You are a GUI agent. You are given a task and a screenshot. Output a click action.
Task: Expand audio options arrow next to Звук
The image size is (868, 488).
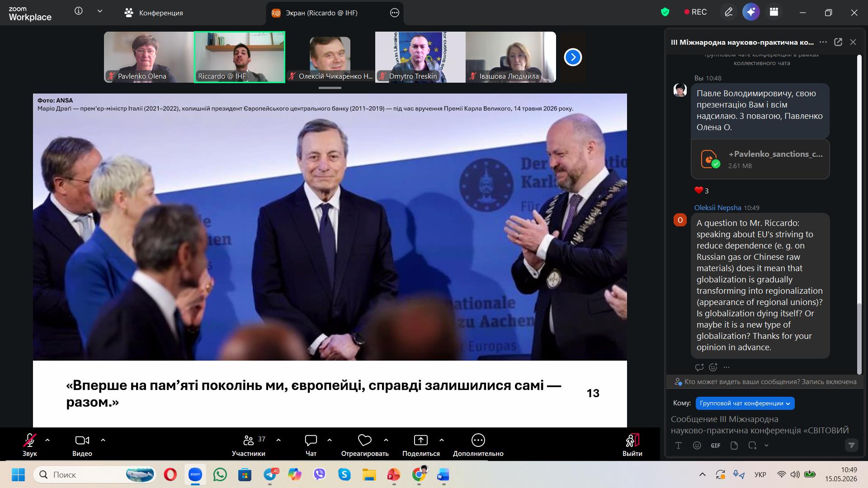[x=47, y=440]
